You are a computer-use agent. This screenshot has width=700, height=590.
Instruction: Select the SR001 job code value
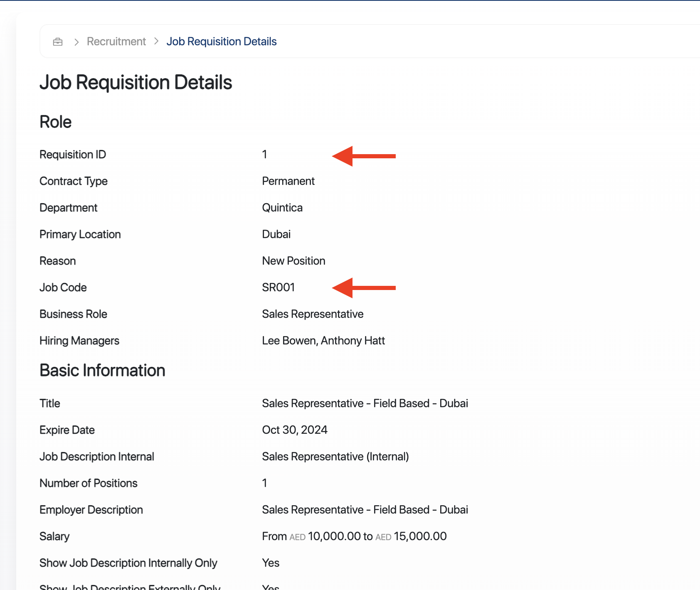[x=279, y=288]
